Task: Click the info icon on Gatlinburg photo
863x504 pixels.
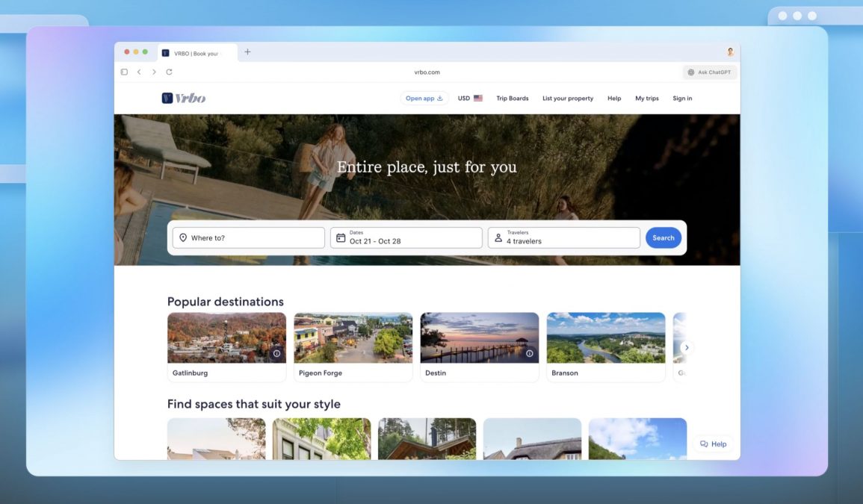Action: pyautogui.click(x=276, y=353)
